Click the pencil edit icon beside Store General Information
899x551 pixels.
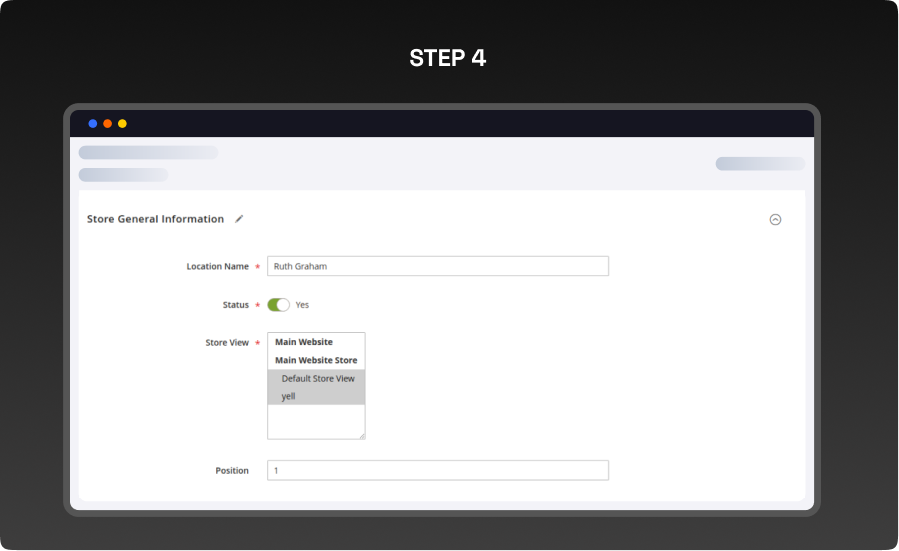239,219
